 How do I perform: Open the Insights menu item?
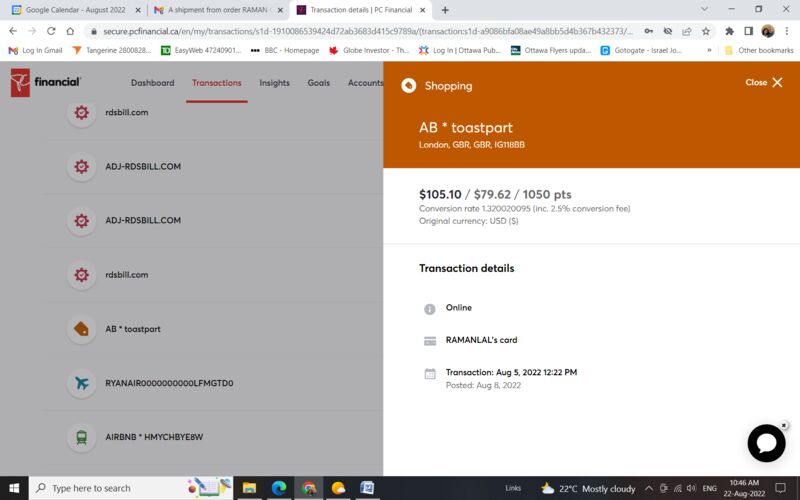pos(274,83)
